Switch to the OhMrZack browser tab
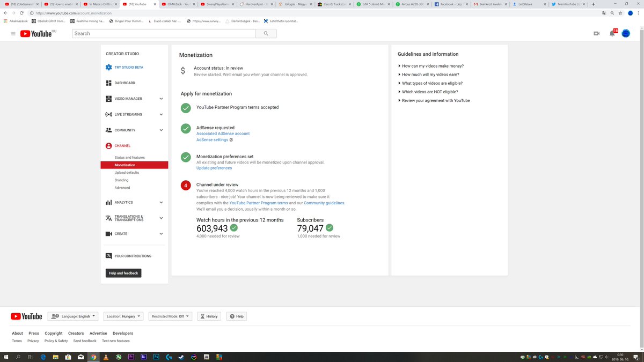The height and width of the screenshot is (362, 644). [179, 4]
